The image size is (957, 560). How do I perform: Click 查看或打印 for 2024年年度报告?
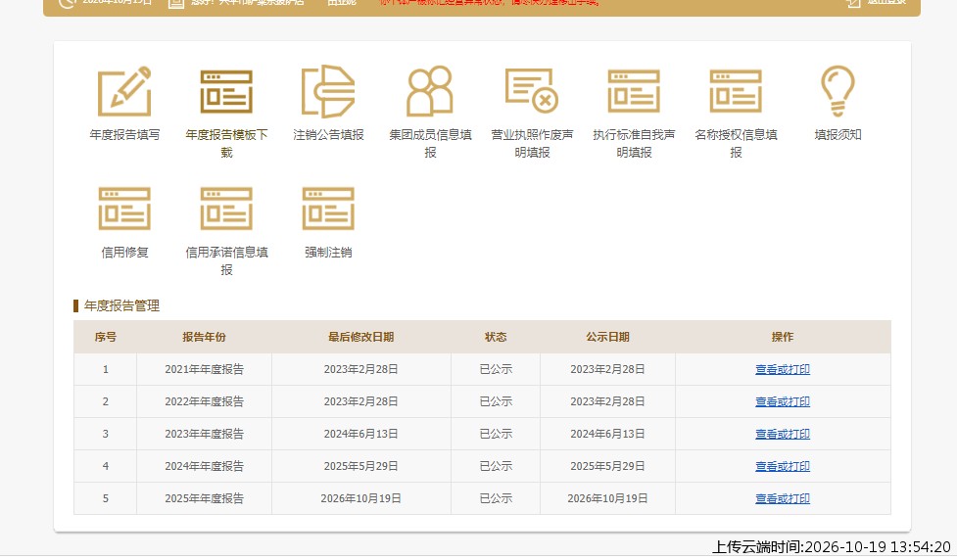[783, 466]
